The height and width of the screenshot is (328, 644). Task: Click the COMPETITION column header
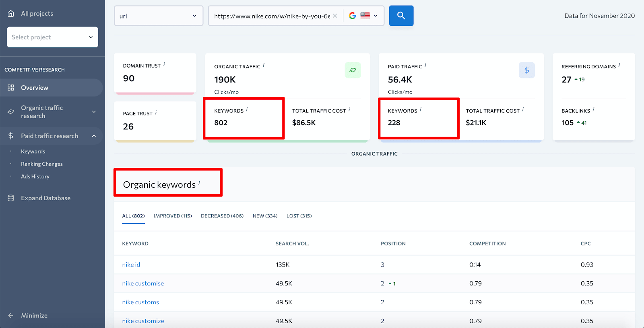[x=487, y=244]
